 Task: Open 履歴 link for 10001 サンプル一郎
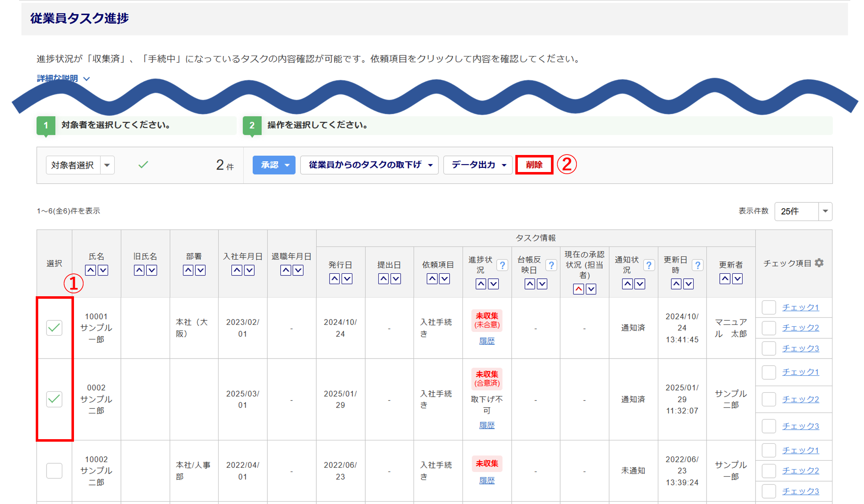pos(487,341)
